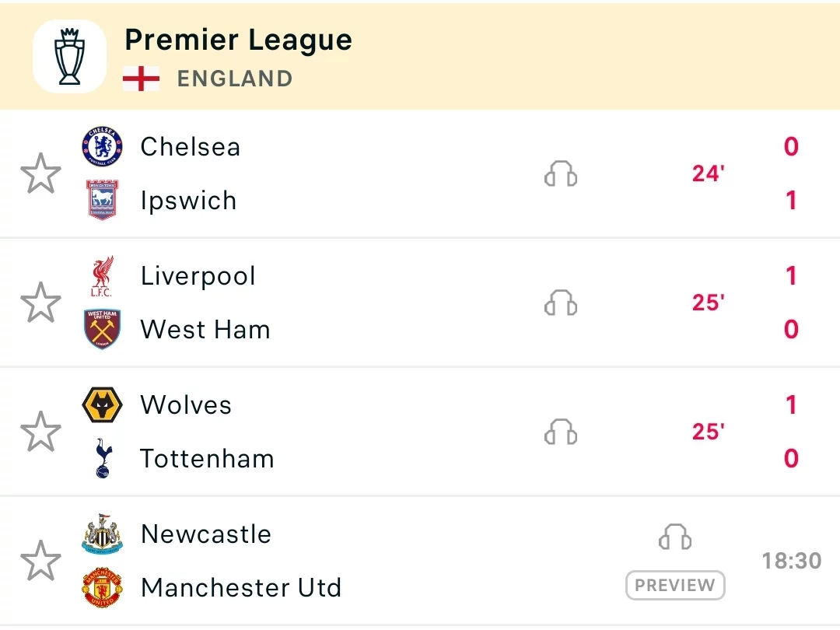The width and height of the screenshot is (840, 630).
Task: Select the England flag icon
Action: click(141, 79)
